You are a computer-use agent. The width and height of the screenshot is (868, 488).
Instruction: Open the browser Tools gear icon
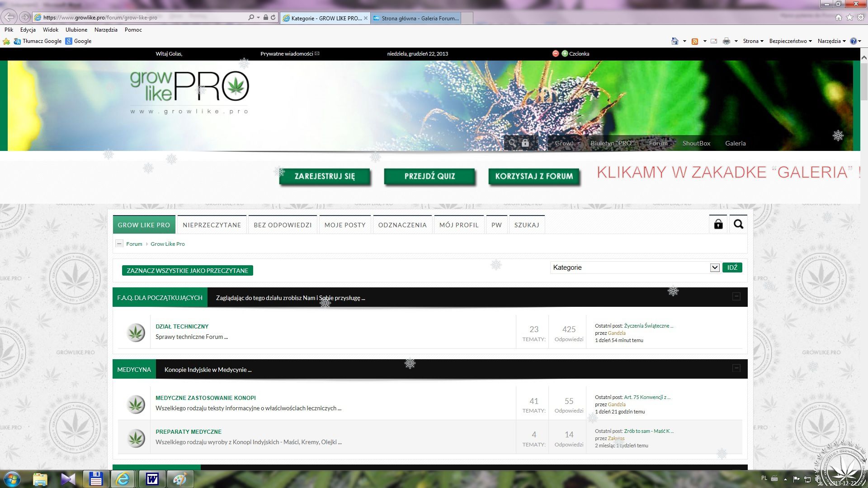(861, 17)
